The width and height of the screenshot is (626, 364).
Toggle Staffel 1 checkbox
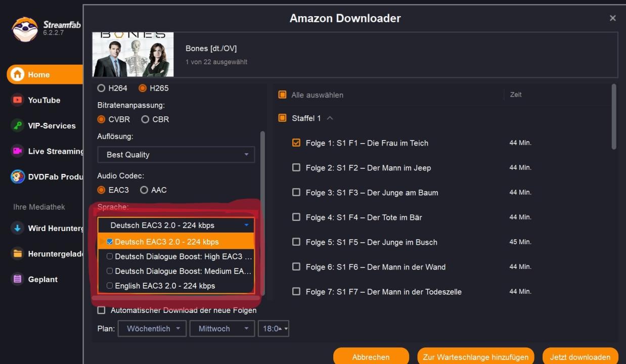point(283,118)
